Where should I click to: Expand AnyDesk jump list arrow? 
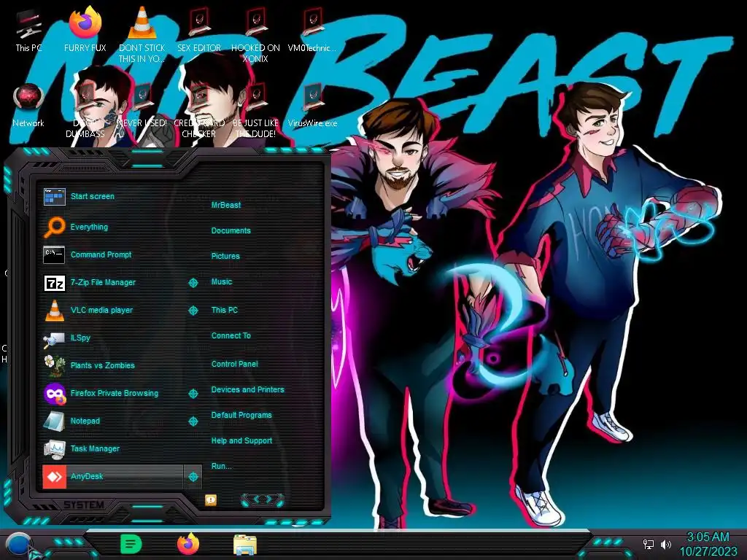[193, 476]
